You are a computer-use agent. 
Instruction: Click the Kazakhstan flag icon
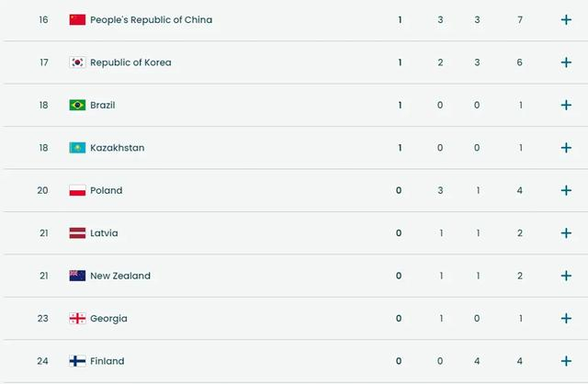[77, 148]
